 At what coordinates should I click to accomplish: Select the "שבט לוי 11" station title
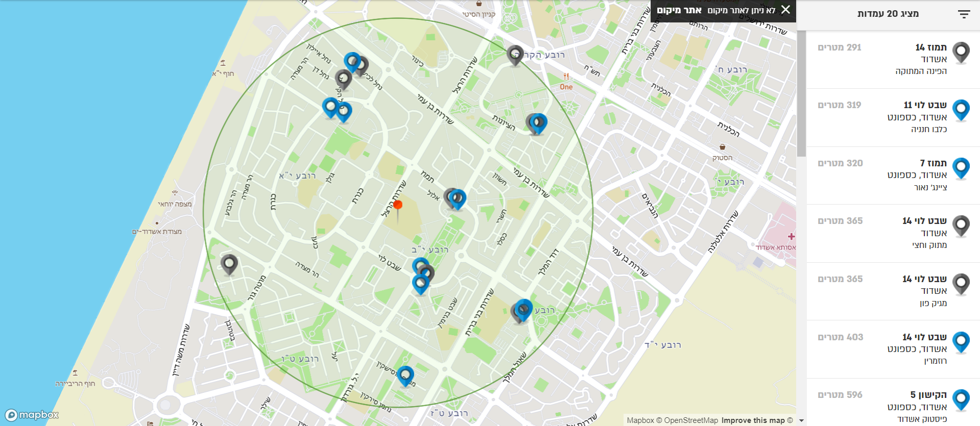point(925,105)
